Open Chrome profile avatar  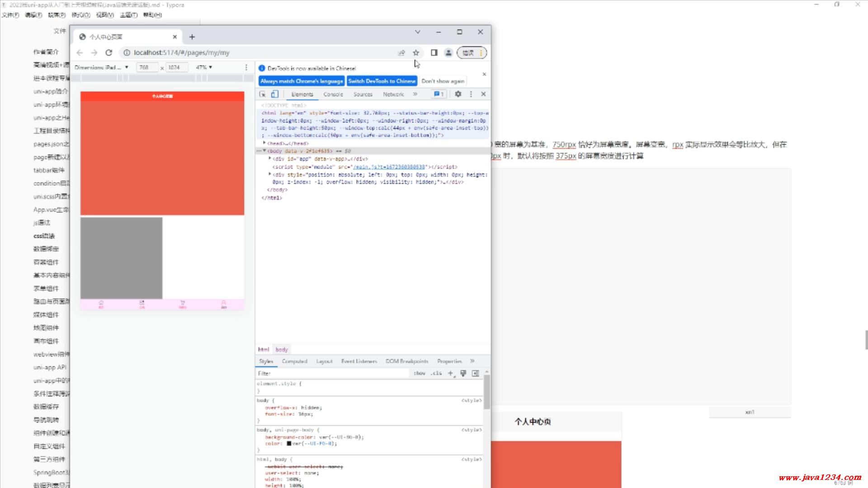448,53
